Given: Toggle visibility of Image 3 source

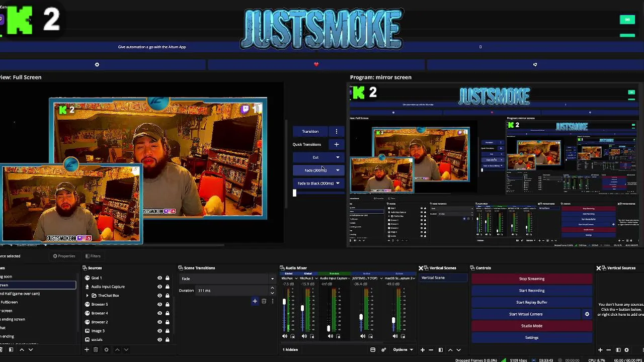Looking at the screenshot, I should 160,331.
